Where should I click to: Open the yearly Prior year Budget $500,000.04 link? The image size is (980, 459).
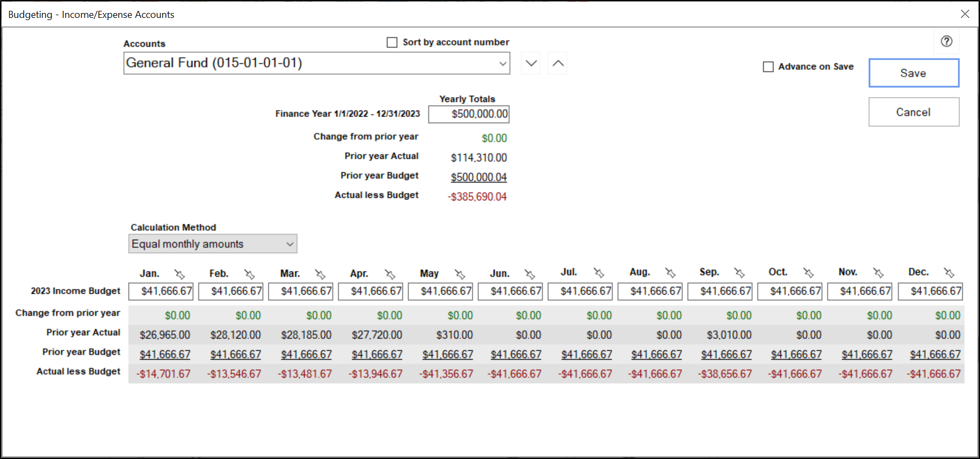point(478,177)
